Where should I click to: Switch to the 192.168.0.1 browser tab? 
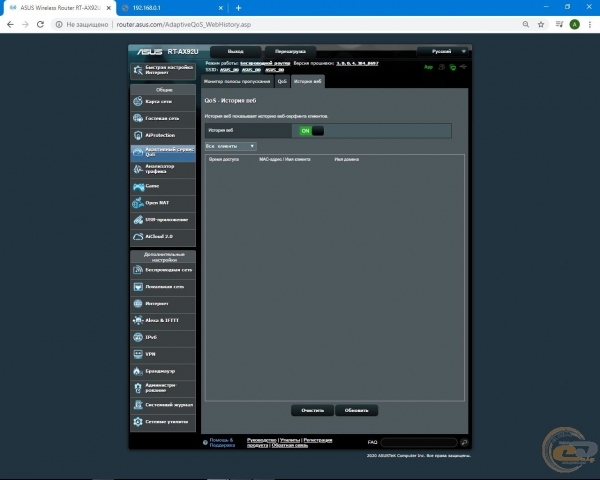173,8
